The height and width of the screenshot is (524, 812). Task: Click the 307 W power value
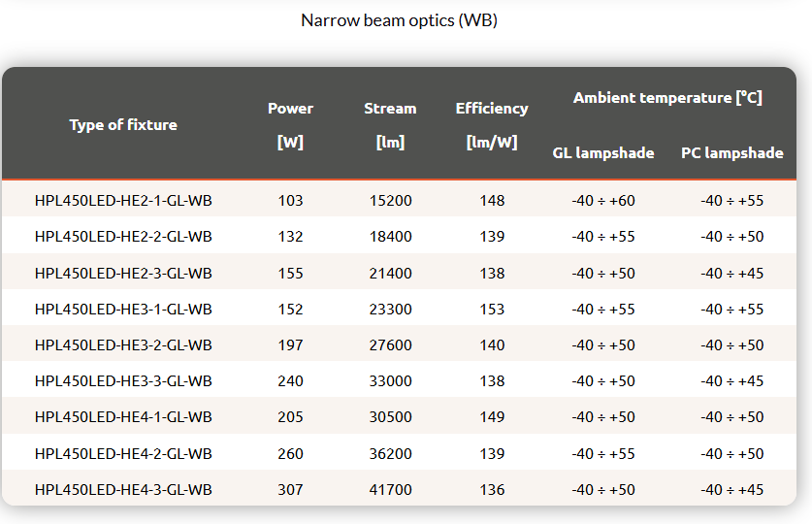tap(290, 490)
